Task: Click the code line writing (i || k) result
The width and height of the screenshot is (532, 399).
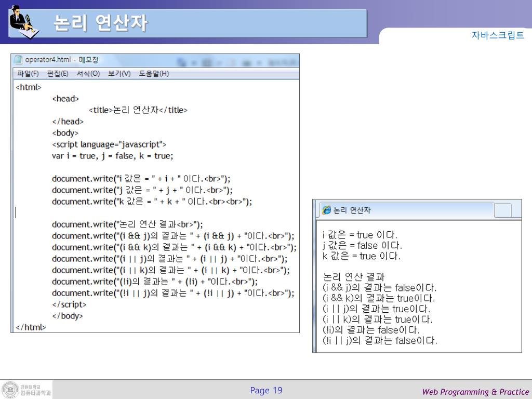Action: point(170,270)
